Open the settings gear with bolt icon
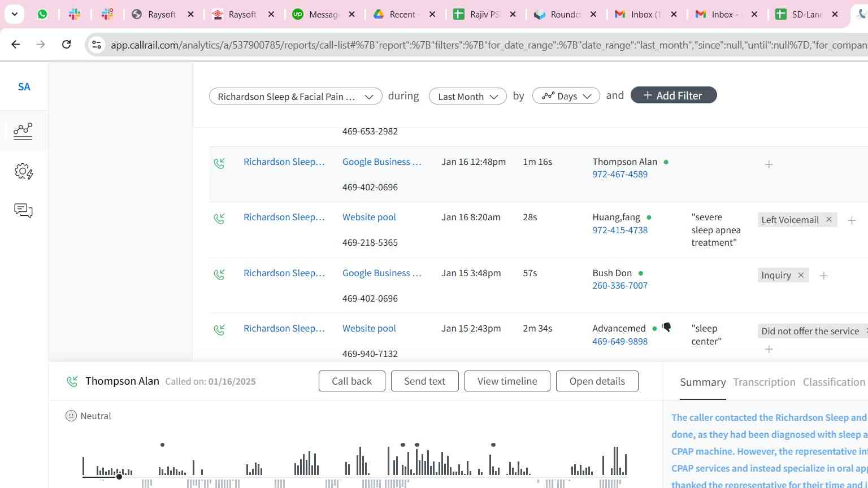The width and height of the screenshot is (868, 488). pos(23,171)
